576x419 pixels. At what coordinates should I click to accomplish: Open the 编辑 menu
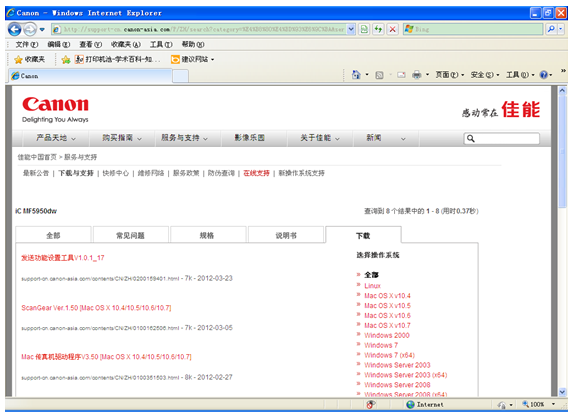coord(59,44)
